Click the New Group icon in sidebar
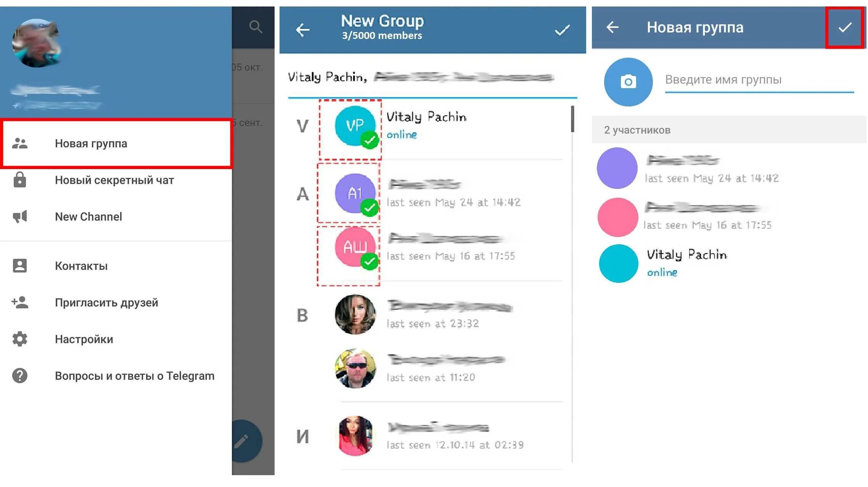868x487 pixels. pos(27,143)
